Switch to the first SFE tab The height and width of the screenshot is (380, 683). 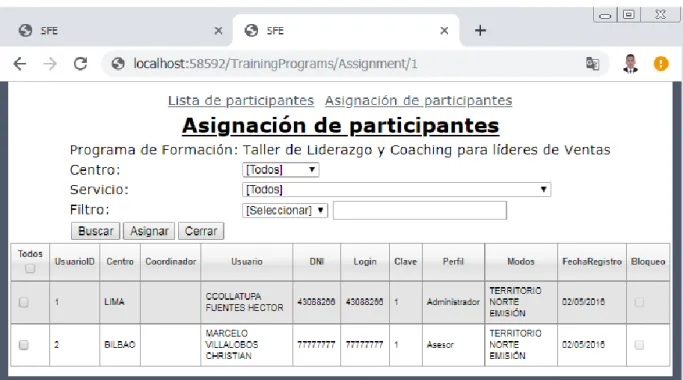118,31
